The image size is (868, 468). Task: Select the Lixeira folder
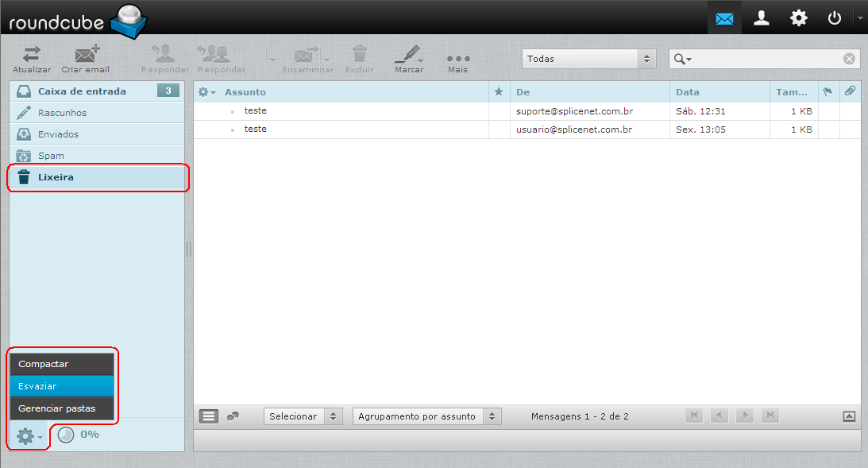click(97, 177)
